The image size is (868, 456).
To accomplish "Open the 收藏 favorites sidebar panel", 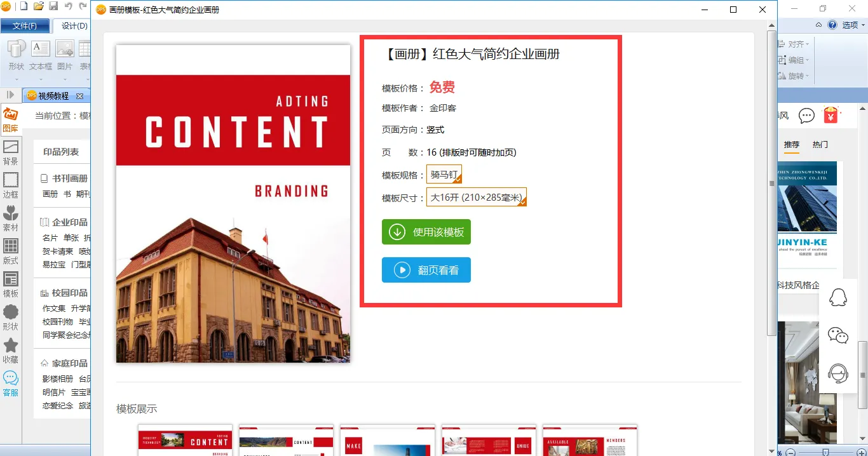I will click(10, 352).
